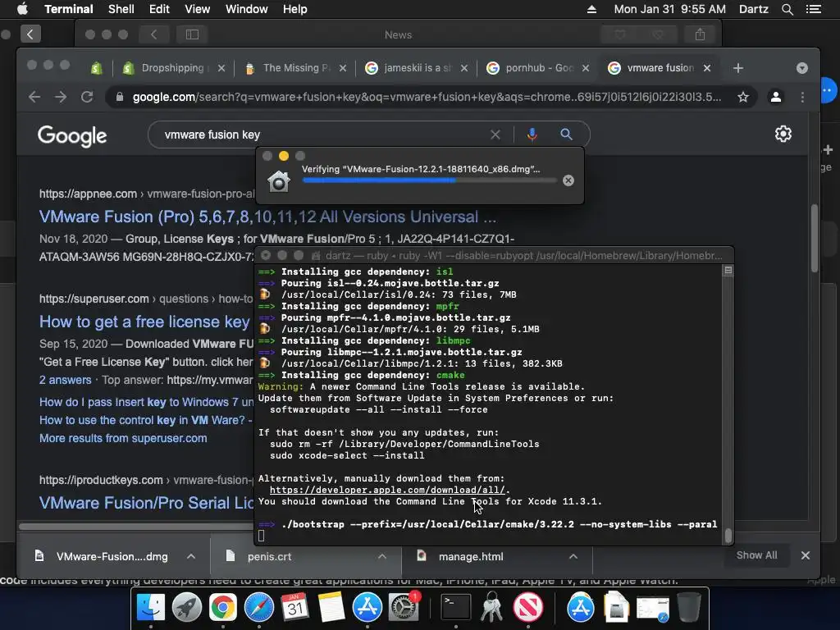Expand manage.html download options
This screenshot has width=840, height=630.
click(573, 557)
